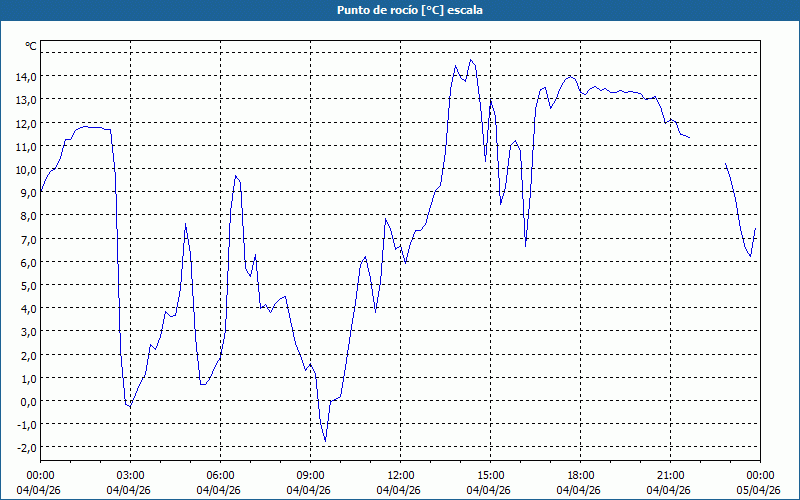
Task: Click the °C unit label above the y-axis
Action: [30, 46]
